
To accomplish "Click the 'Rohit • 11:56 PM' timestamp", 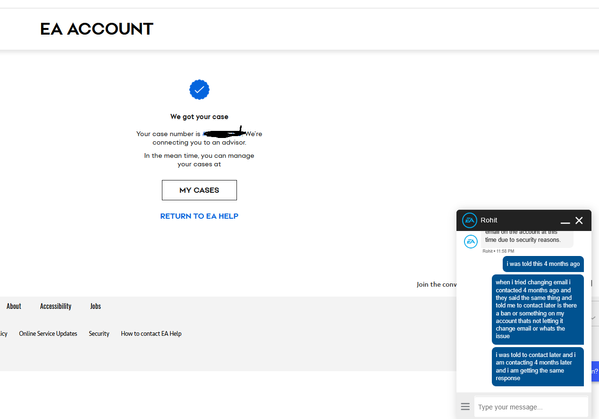I will (x=498, y=251).
